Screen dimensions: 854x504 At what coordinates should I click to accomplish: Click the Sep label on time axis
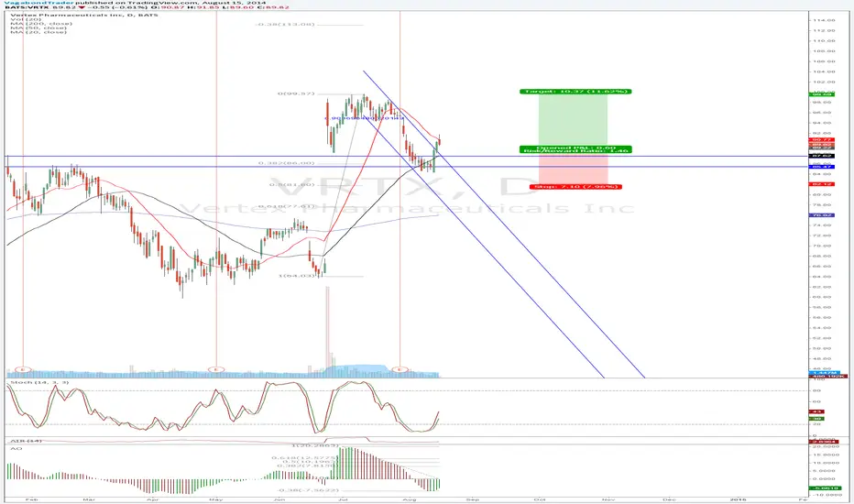[472, 499]
